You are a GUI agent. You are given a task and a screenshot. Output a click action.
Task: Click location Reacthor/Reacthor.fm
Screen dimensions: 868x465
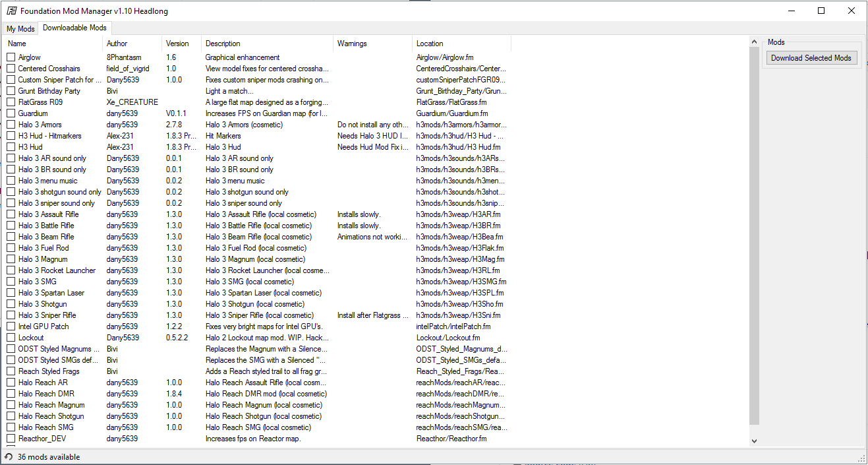click(x=451, y=439)
